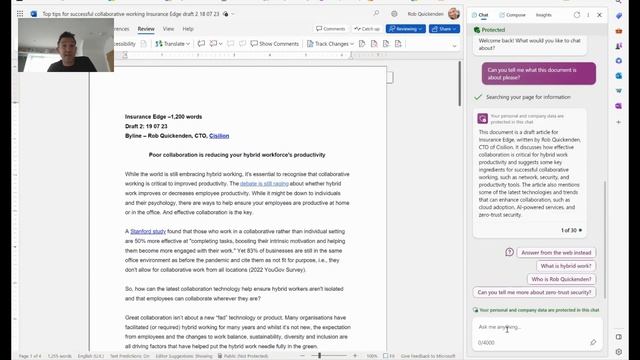Open the Share dropdown button
Image resolution: width=640 pixels, height=360 pixels.
point(444,29)
